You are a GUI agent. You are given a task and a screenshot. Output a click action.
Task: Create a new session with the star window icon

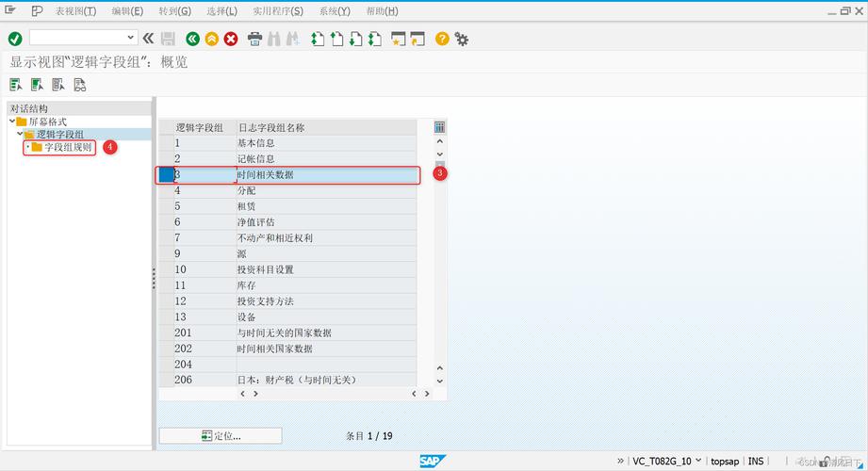(x=398, y=39)
